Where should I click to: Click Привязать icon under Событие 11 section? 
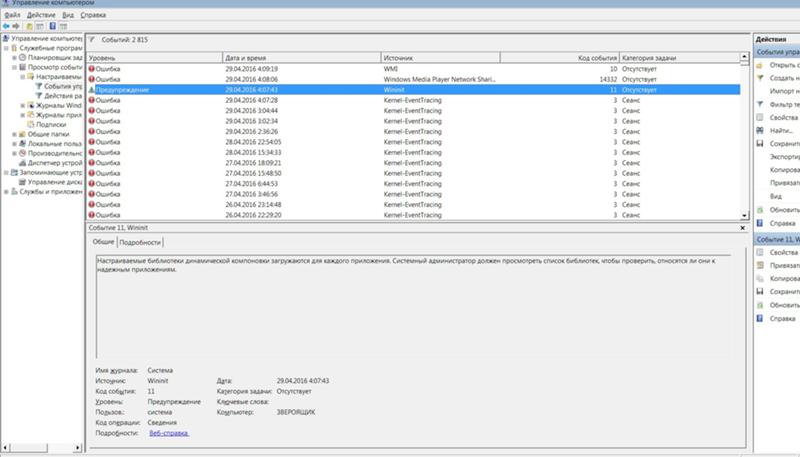pyautogui.click(x=760, y=265)
